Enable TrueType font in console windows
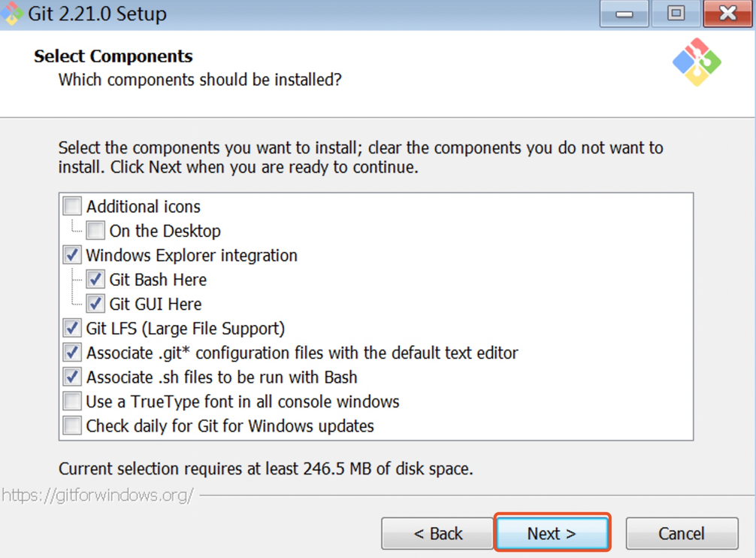This screenshot has height=558, width=756. click(72, 402)
